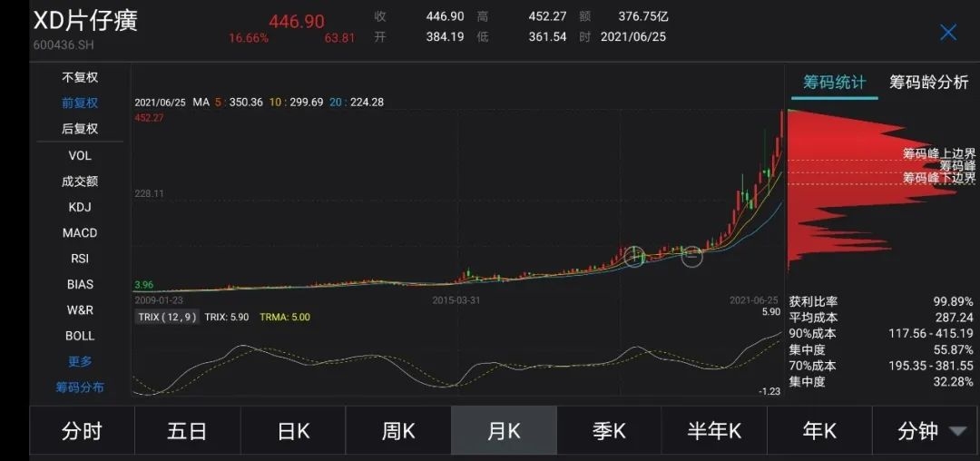Screen dimensions: 980x461
Task: Switch to 年K chart
Action: pos(819,430)
